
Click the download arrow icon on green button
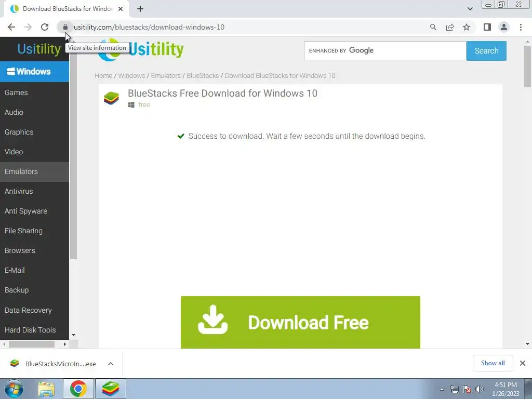click(x=212, y=320)
